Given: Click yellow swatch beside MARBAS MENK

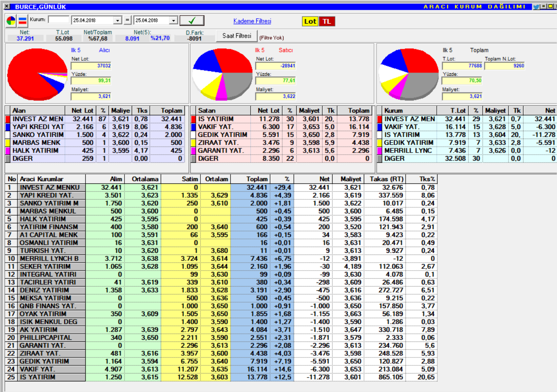Looking at the screenshot, I should pos(8,143).
